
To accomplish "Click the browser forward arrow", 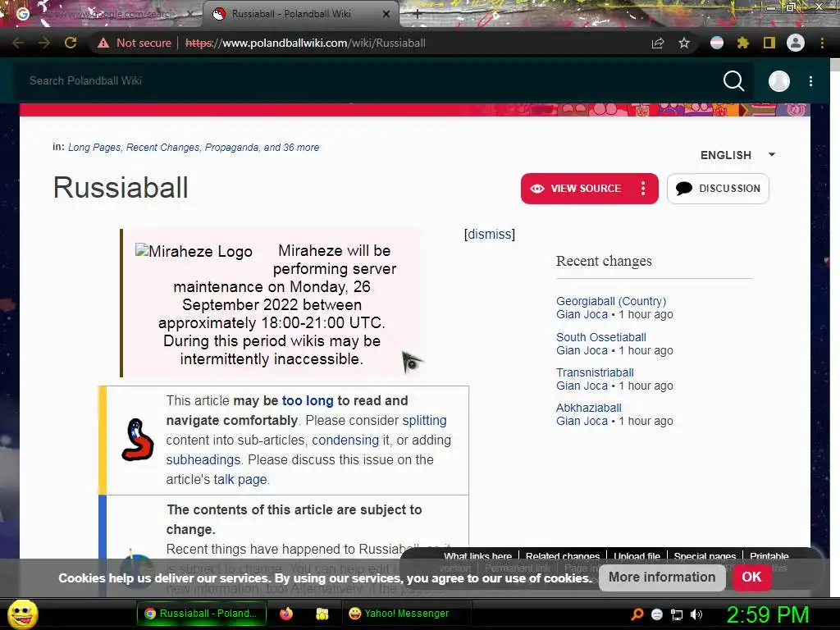I will pos(44,43).
